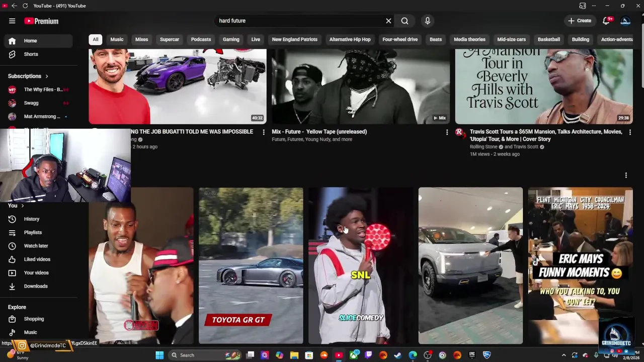Image resolution: width=644 pixels, height=362 pixels.
Task: Select the Building filter chip
Action: coord(581,39)
